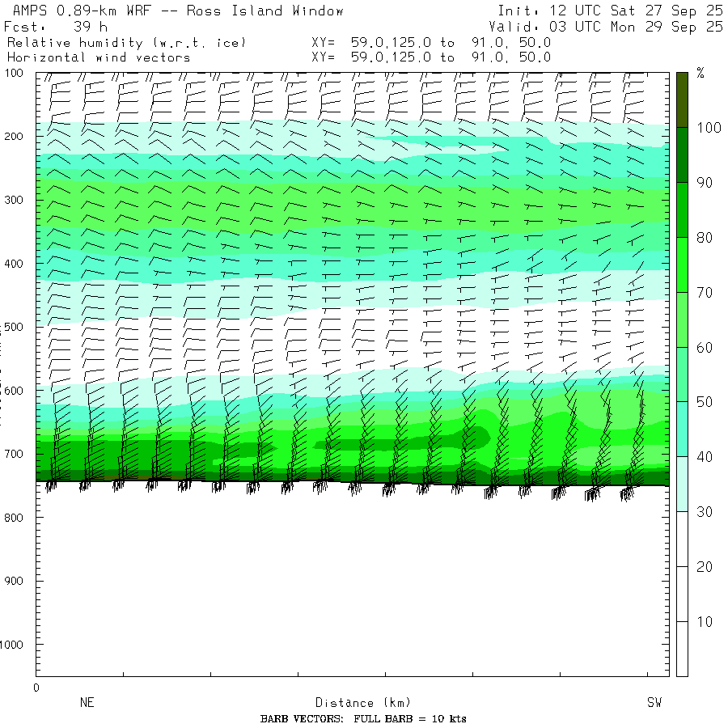Click the 200 pressure-axis label
728x728 pixels.
(x=14, y=137)
